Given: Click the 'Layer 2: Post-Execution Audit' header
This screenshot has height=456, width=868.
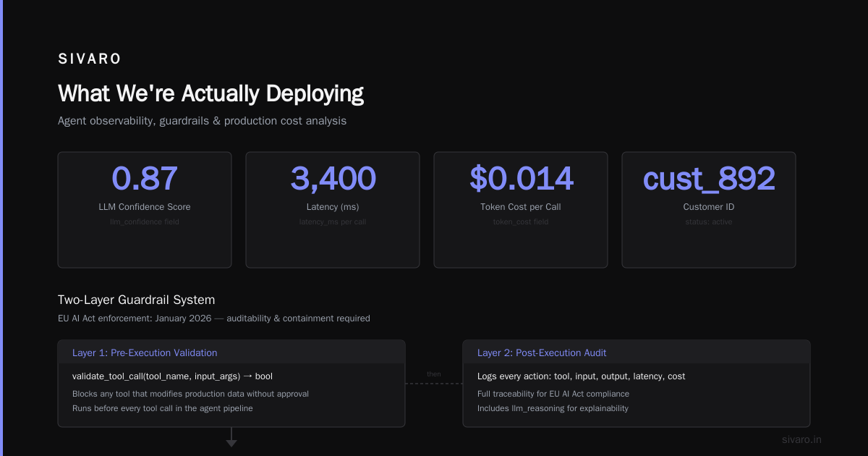Looking at the screenshot, I should (x=542, y=353).
